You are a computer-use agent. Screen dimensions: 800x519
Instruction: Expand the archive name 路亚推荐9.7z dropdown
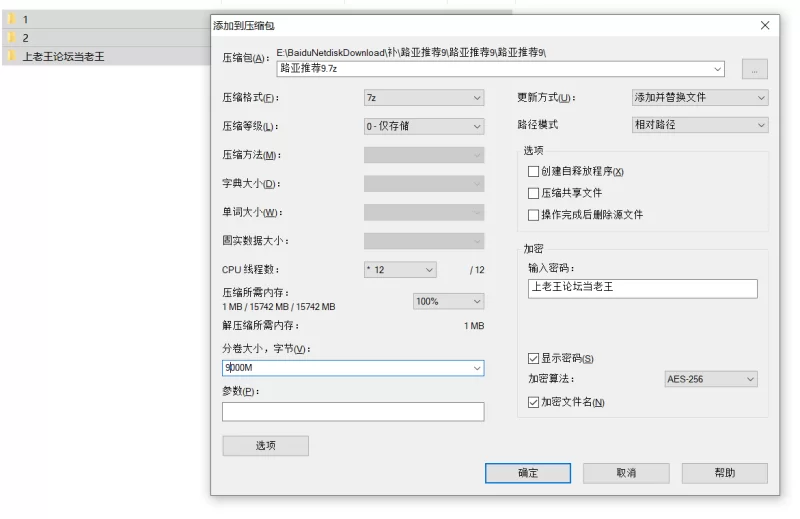717,69
